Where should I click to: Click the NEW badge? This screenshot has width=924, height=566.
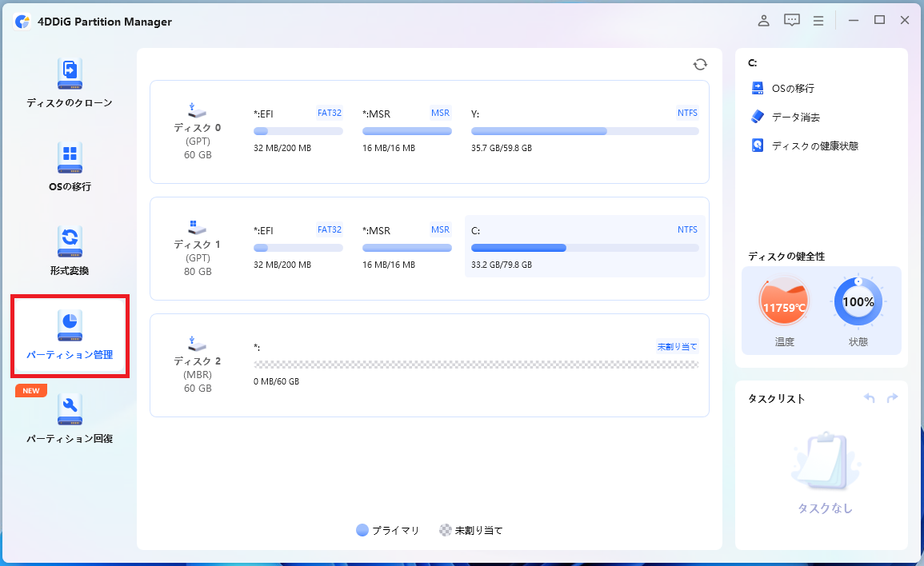(x=31, y=390)
